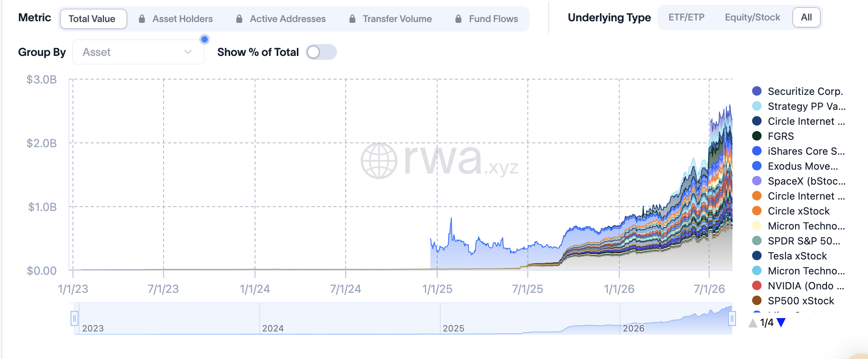Click the right handle of the range slider

pyautogui.click(x=732, y=318)
